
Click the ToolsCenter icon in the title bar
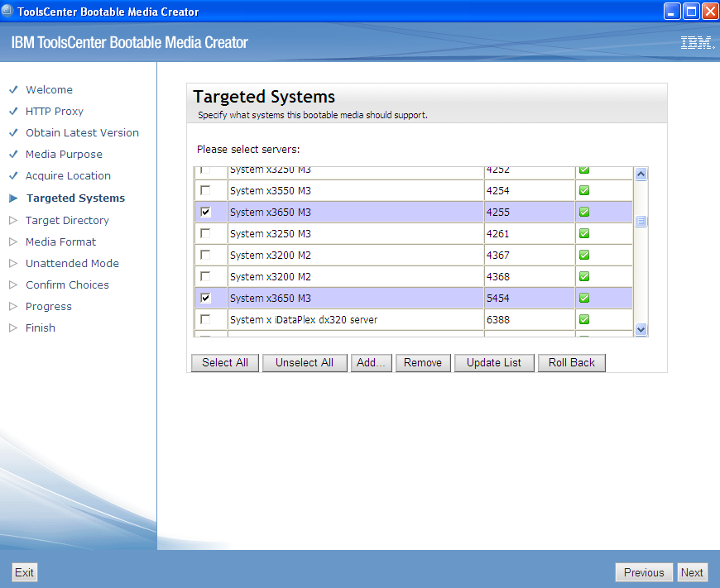point(9,11)
